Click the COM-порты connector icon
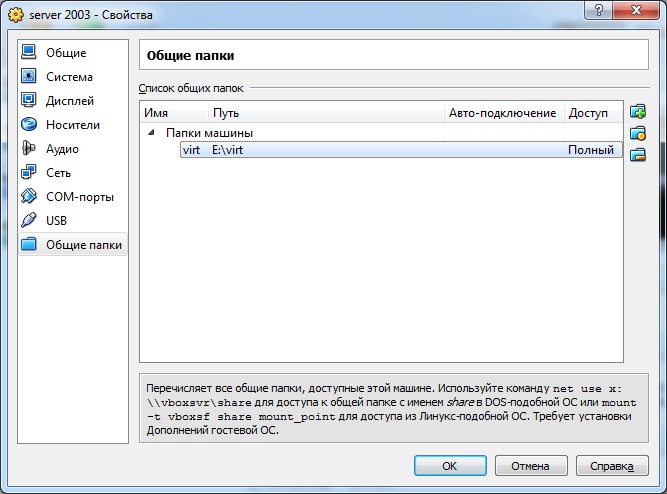This screenshot has width=667, height=494. tap(29, 196)
